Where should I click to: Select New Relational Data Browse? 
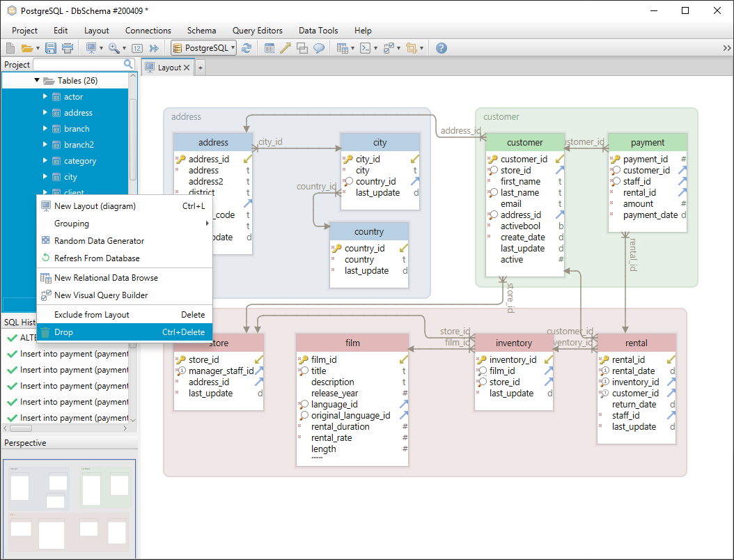(125, 278)
